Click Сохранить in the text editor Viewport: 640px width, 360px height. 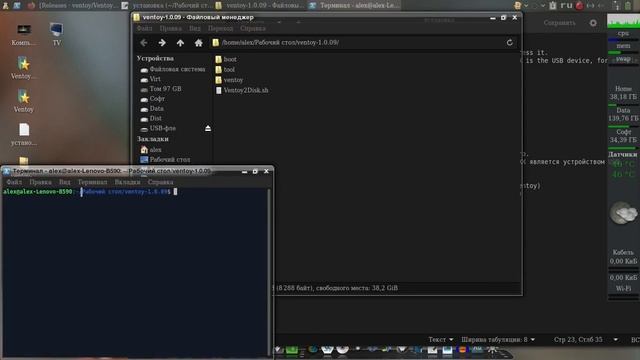click(560, 23)
